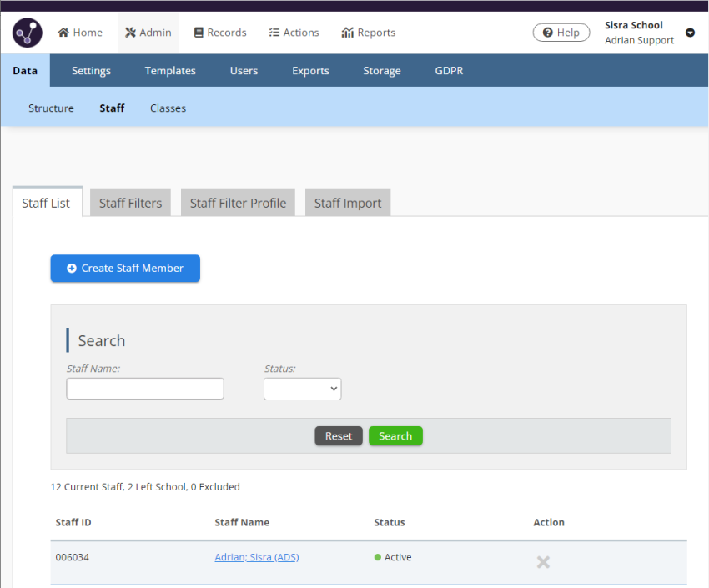Open the Adrian; Sisra (ADS) staff link
This screenshot has width=709, height=588.
(256, 557)
